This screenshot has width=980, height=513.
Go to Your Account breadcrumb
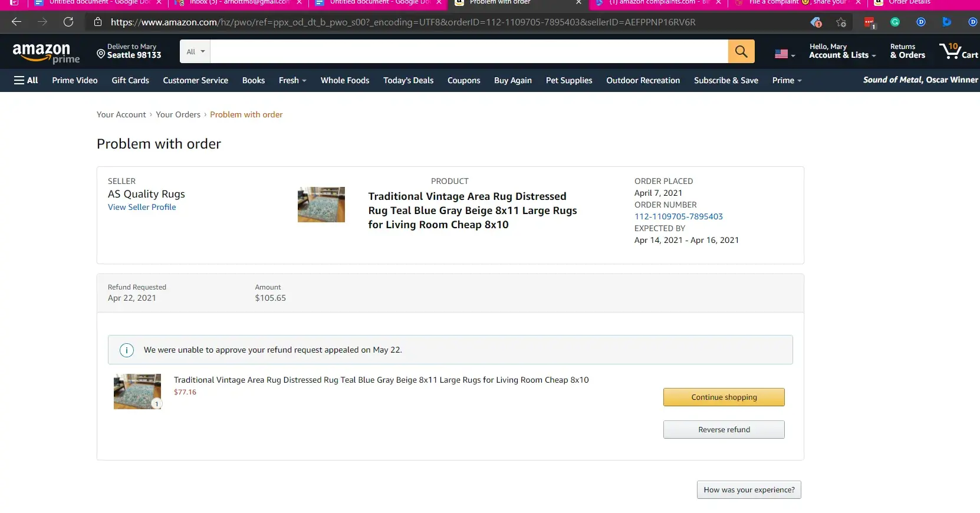point(121,114)
